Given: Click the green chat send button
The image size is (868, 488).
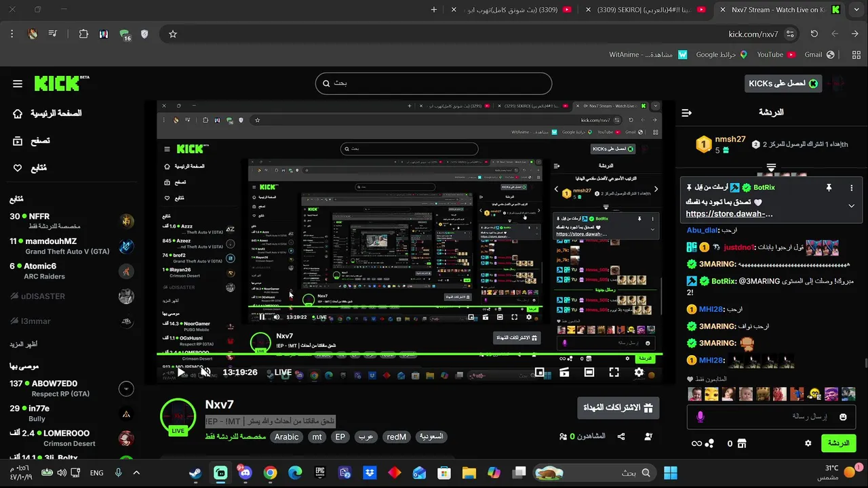Looking at the screenshot, I should [838, 443].
